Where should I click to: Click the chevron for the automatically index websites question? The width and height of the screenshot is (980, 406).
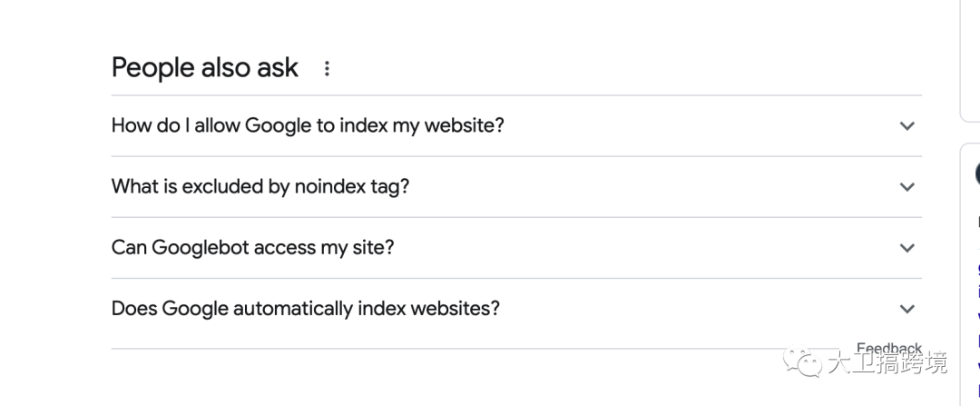point(906,309)
